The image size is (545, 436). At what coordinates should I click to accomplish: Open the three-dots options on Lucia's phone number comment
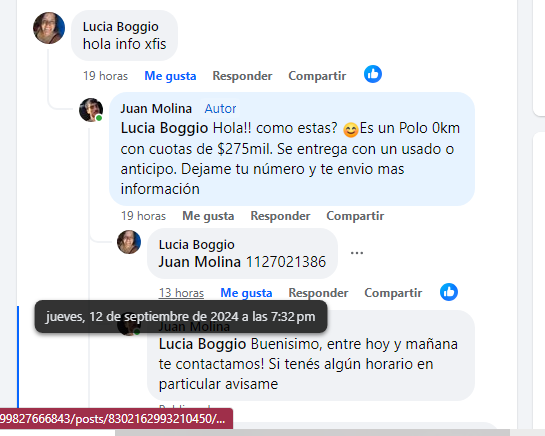pyautogui.click(x=357, y=253)
